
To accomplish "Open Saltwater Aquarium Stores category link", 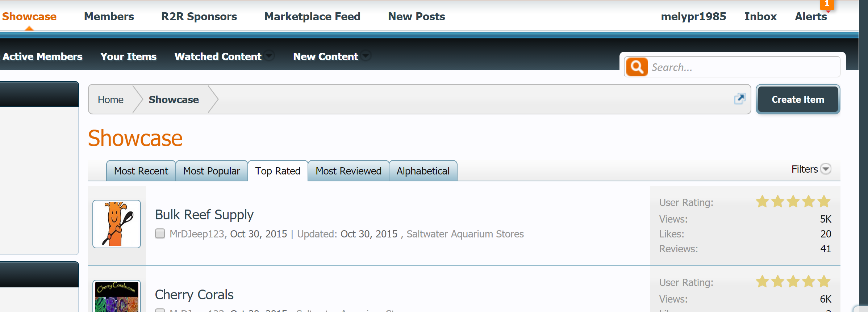I will [x=465, y=234].
